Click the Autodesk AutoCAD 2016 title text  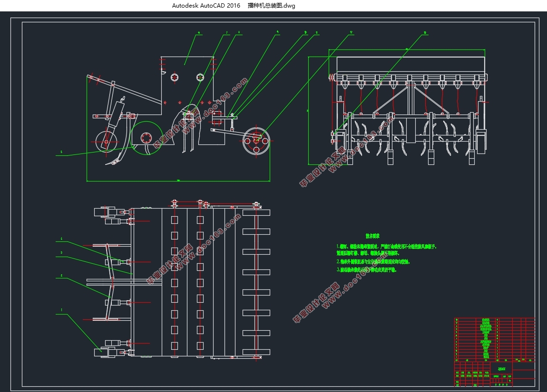206,6
